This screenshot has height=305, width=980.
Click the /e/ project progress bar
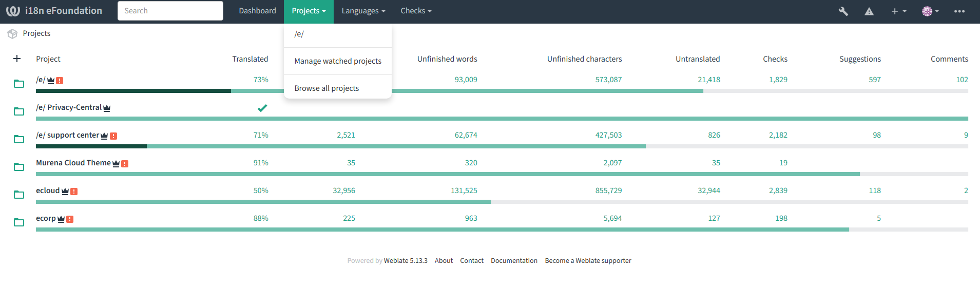point(502,91)
